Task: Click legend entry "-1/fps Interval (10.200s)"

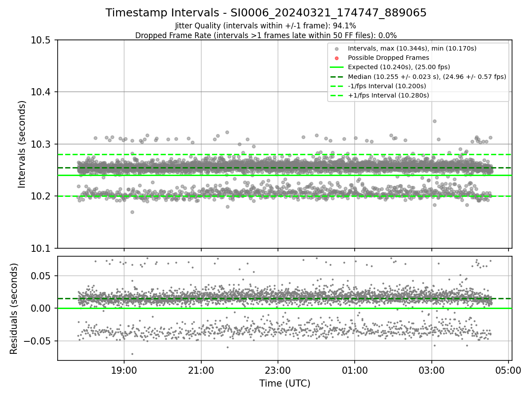Action: [x=387, y=86]
